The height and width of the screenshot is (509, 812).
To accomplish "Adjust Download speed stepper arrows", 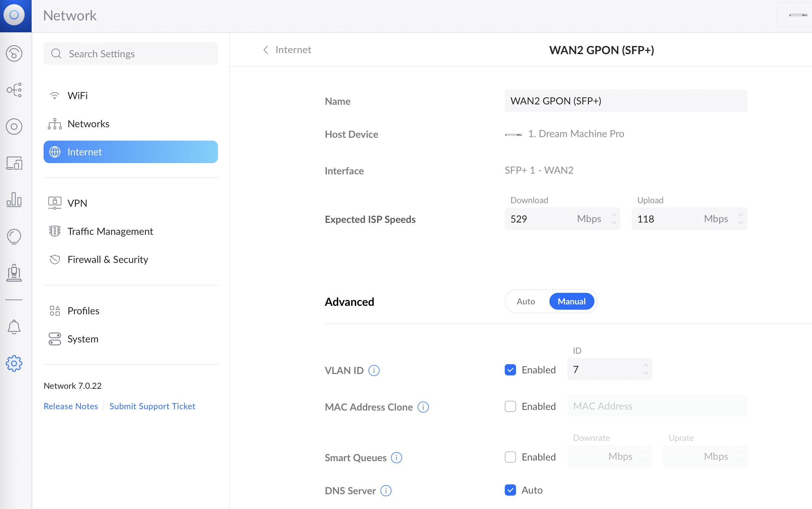I will point(614,219).
